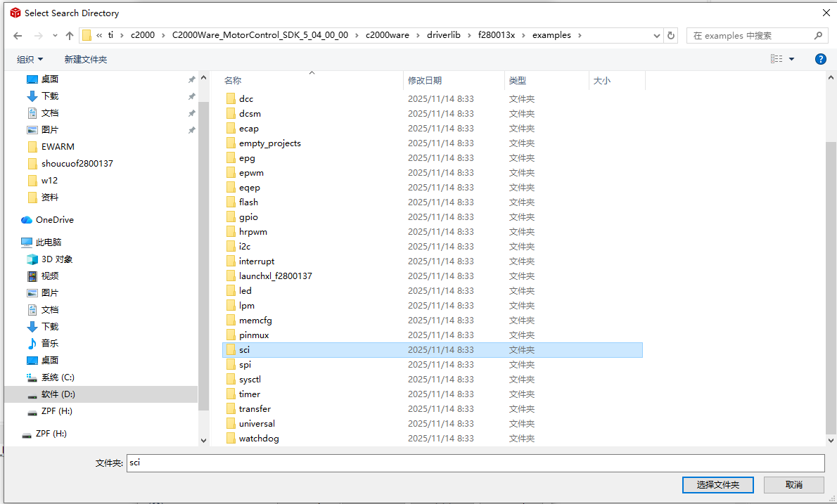837x504 pixels.
Task: Select the transfer folder
Action: click(x=255, y=409)
